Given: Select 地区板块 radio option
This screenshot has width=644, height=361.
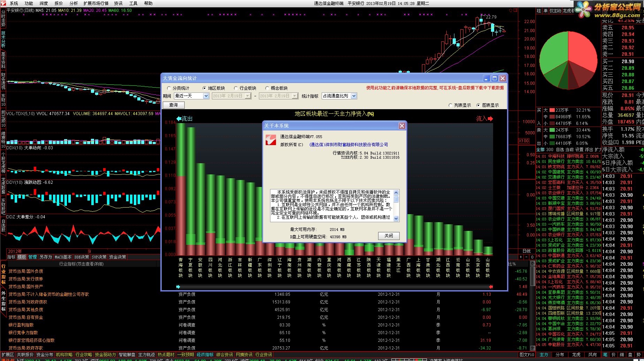Looking at the screenshot, I should 214,88.
